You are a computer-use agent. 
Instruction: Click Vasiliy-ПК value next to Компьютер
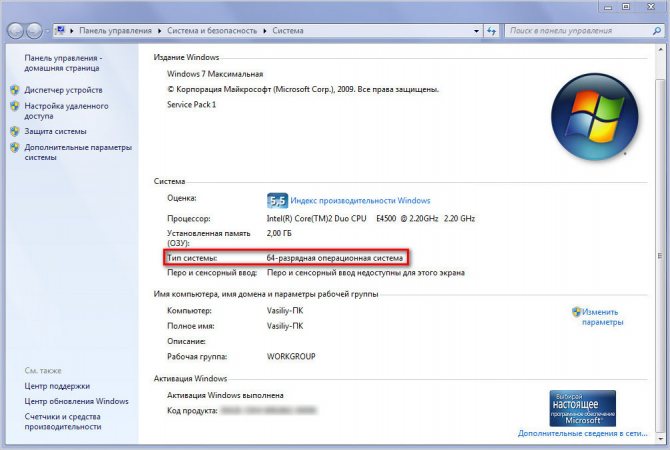click(x=285, y=311)
